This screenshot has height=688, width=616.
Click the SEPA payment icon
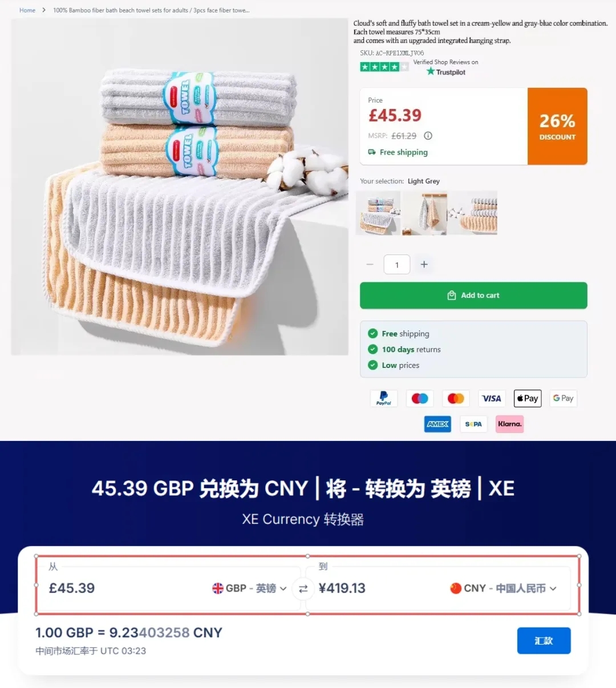tap(473, 424)
